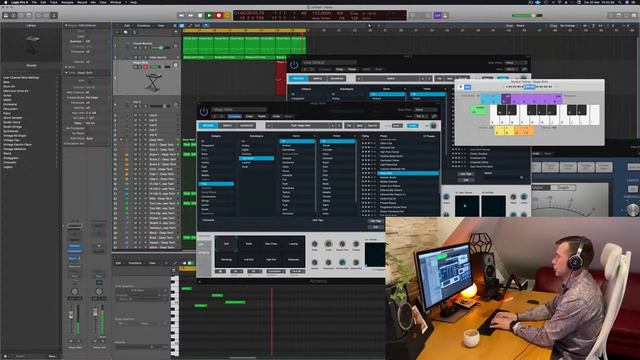Click the Forward transport button
640x360 pixels.
pyautogui.click(x=191, y=16)
